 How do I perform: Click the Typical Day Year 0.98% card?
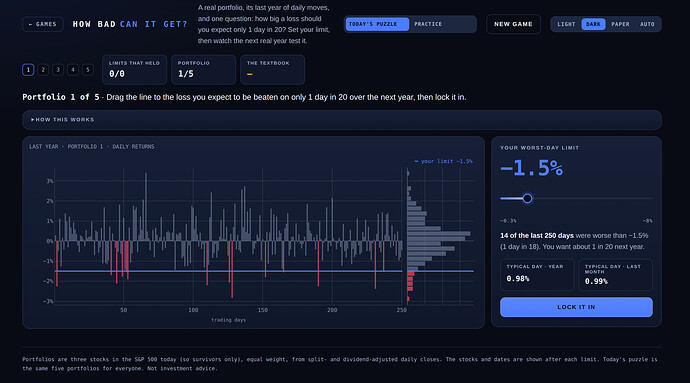click(x=537, y=275)
